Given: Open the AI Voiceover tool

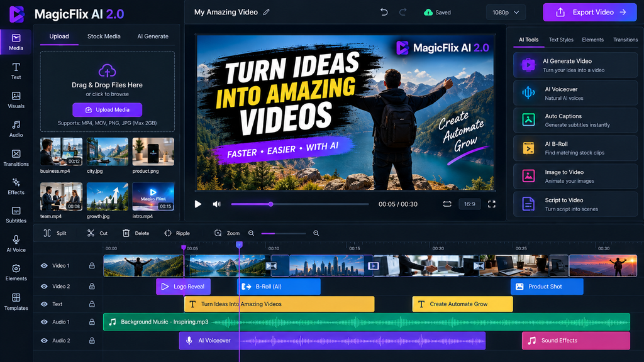Looking at the screenshot, I should 575,93.
